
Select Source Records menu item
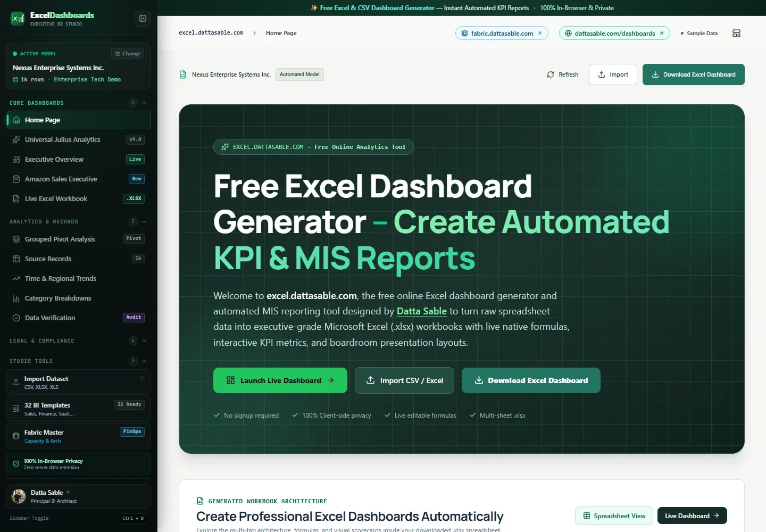click(78, 259)
